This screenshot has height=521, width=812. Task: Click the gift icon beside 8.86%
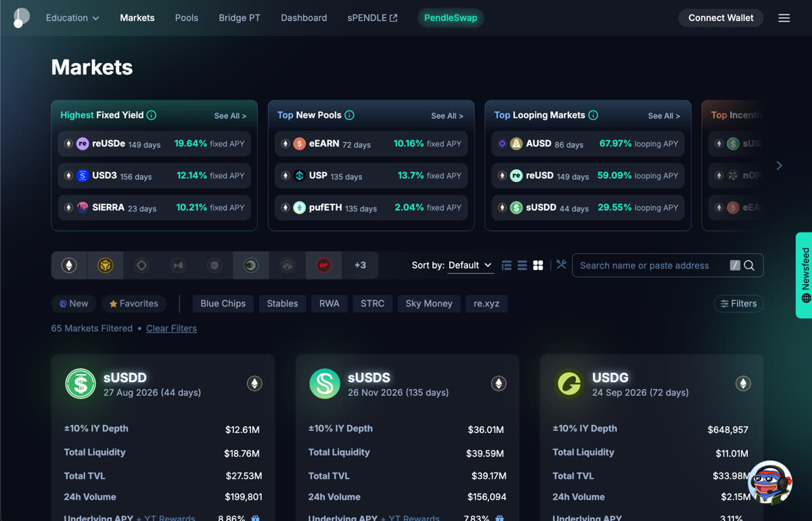click(255, 518)
